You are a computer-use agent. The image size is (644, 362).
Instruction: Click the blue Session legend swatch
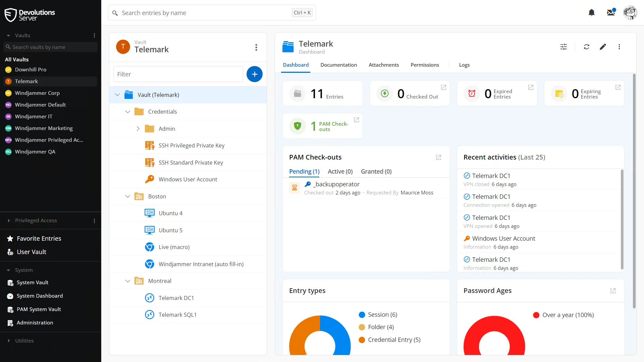[x=362, y=315]
